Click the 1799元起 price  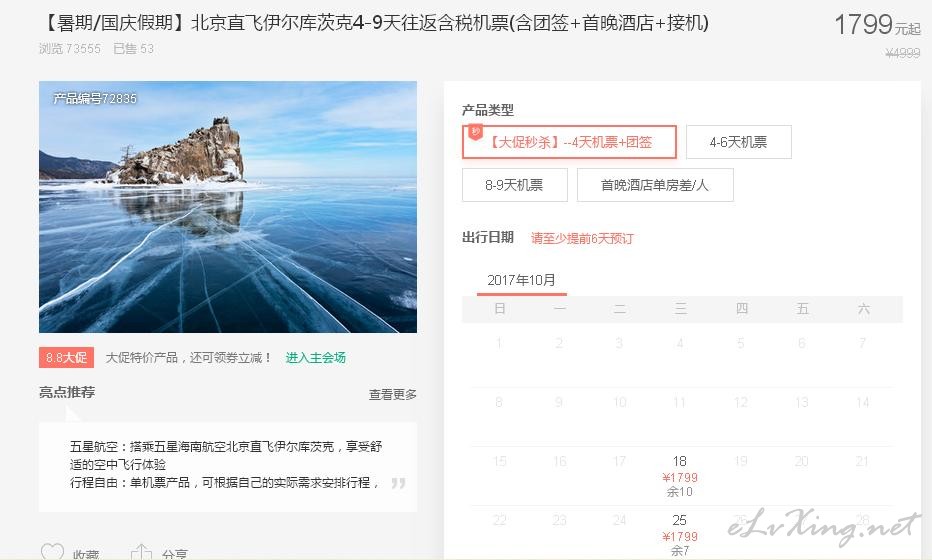click(877, 25)
